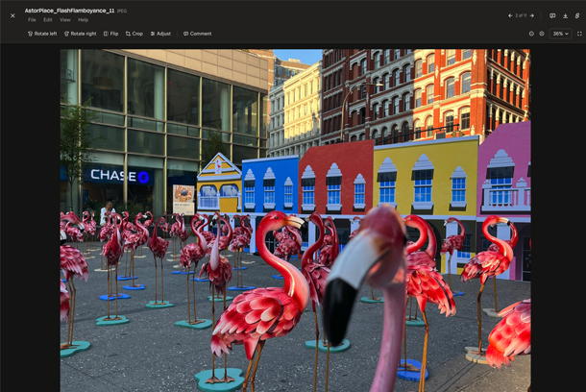Open the View menu

click(65, 20)
